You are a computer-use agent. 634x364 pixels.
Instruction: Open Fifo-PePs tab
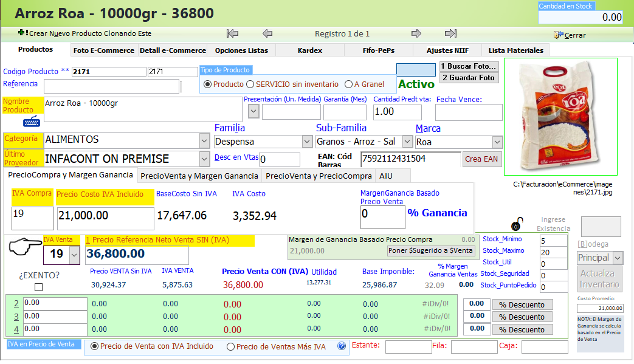379,50
